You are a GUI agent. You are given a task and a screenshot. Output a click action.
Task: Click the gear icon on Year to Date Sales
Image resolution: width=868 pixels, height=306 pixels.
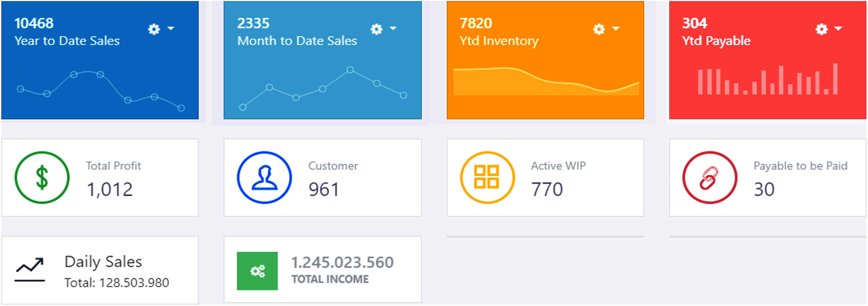[x=154, y=29]
